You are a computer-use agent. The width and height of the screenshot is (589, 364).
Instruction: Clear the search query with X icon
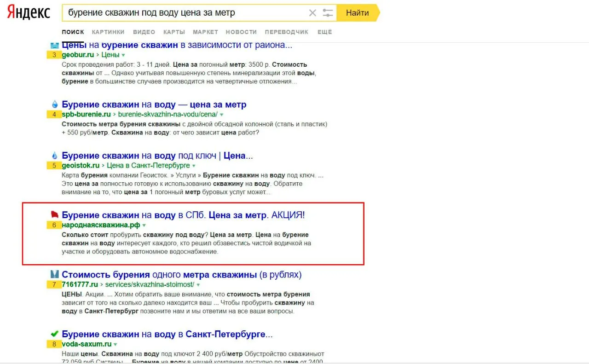pyautogui.click(x=312, y=13)
